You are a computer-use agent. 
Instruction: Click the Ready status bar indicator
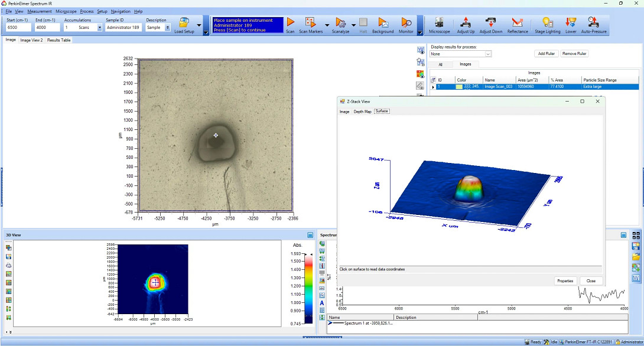[533, 342]
